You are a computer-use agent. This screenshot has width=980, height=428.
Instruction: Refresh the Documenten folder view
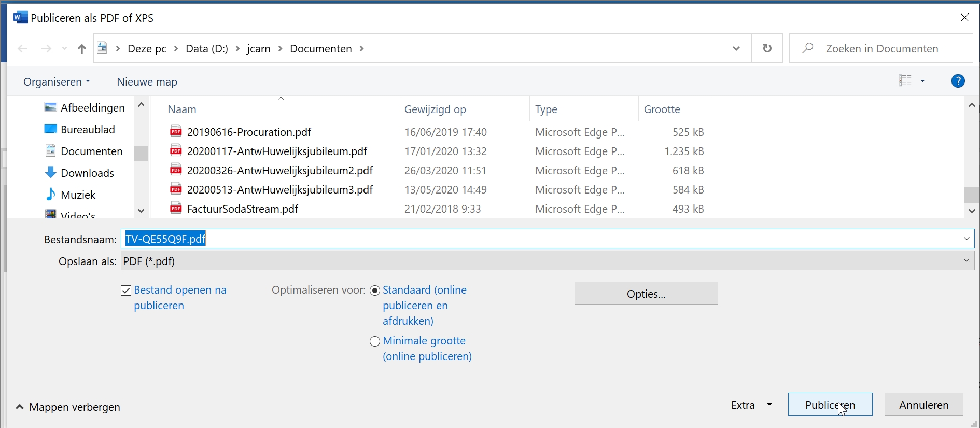point(767,48)
